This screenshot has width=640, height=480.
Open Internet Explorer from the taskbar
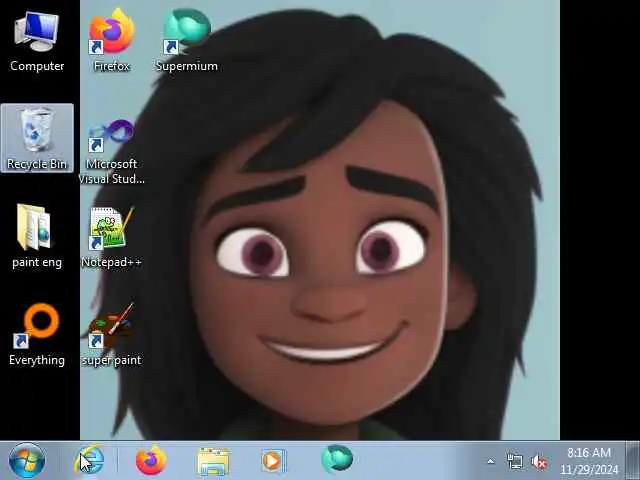coord(90,460)
